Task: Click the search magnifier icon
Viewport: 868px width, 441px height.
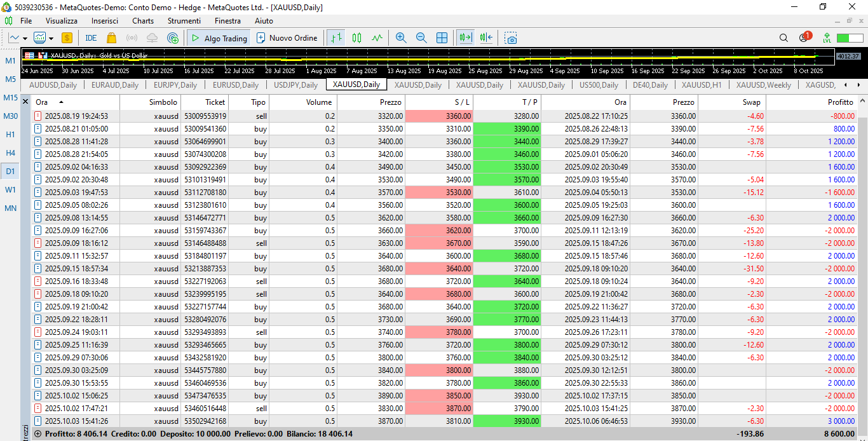Action: click(783, 38)
